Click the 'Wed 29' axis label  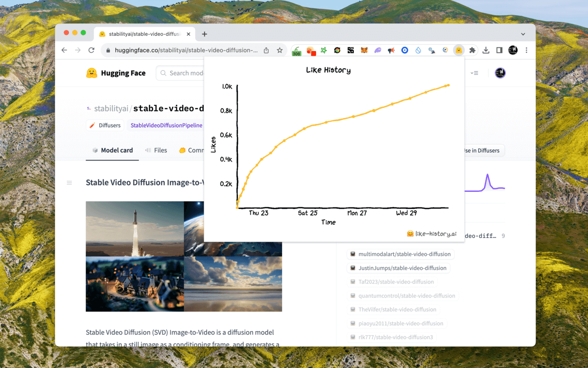407,213
